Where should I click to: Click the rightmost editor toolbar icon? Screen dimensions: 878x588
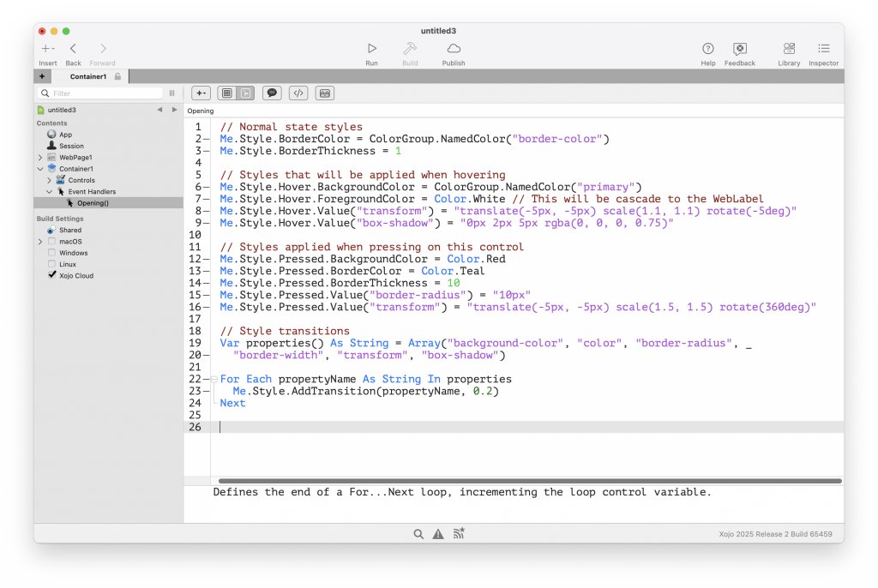325,93
